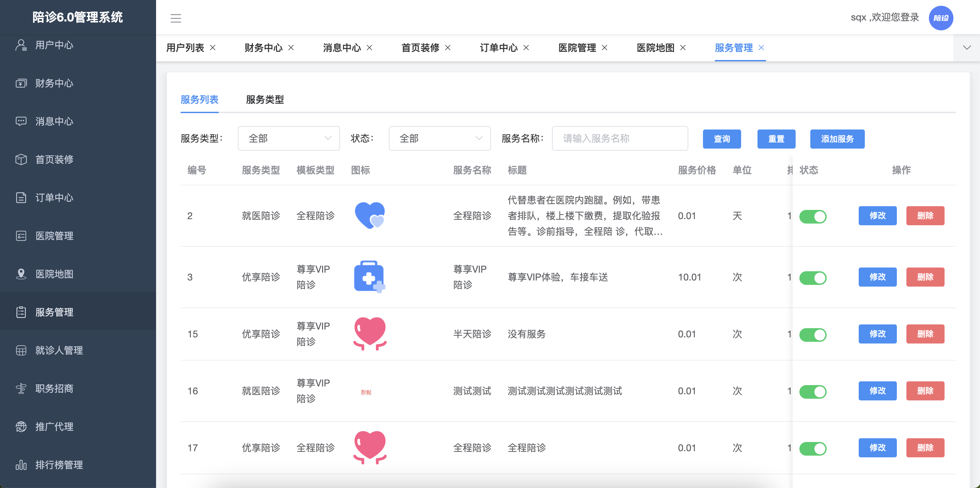Open the 服务类型 filter dropdown
This screenshot has height=488, width=980.
click(289, 138)
